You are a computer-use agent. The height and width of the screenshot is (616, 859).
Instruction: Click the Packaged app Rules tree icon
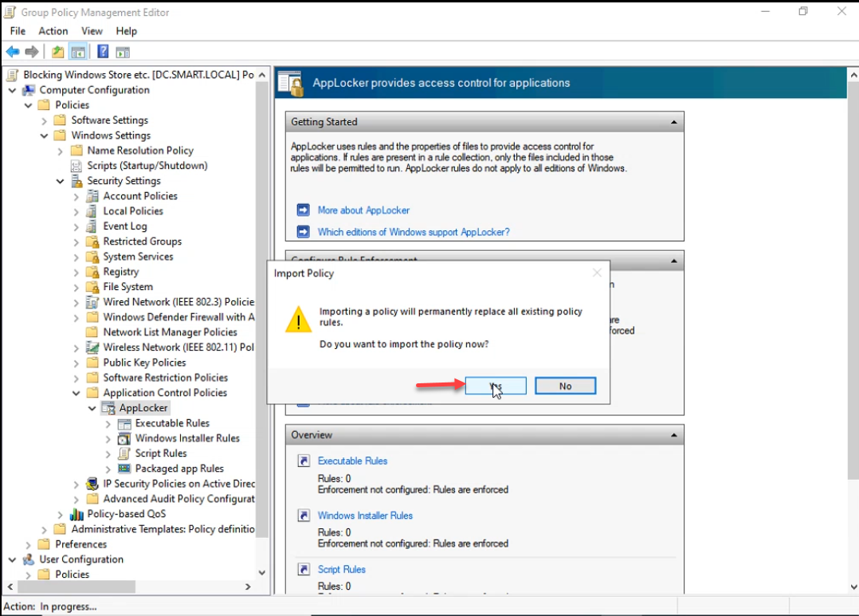coord(124,469)
